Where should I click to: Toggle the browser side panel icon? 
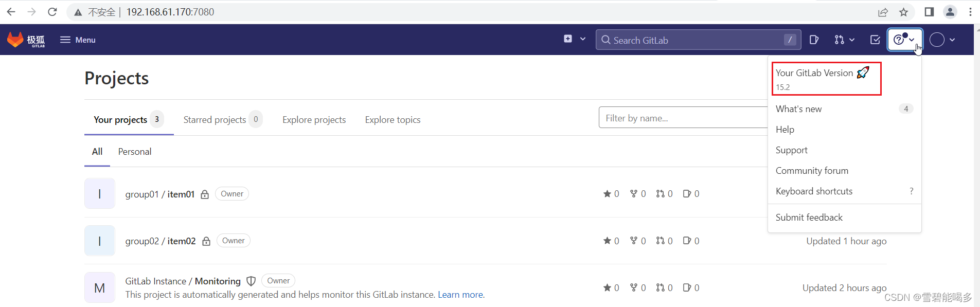click(x=929, y=12)
